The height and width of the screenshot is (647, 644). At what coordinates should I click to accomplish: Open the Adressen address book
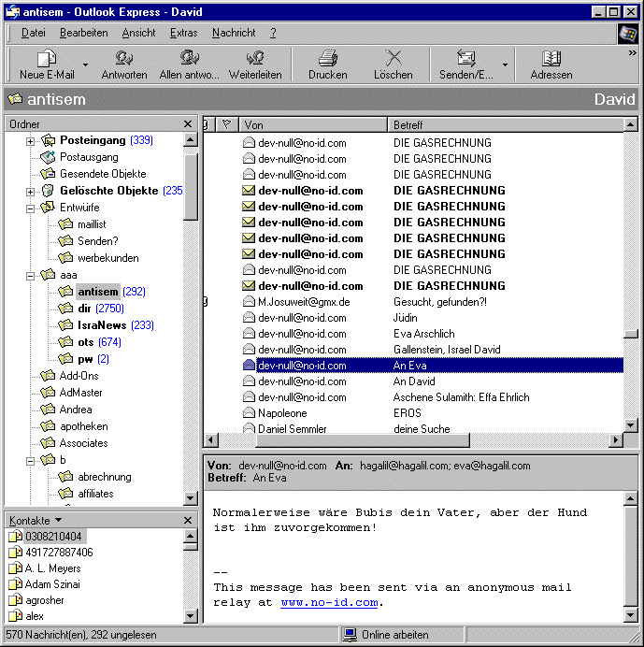click(x=551, y=59)
